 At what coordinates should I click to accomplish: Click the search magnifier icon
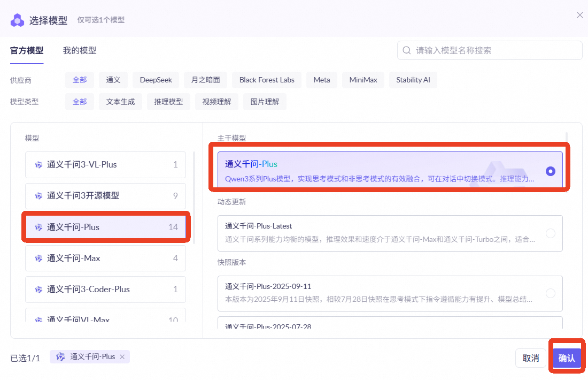(x=406, y=50)
